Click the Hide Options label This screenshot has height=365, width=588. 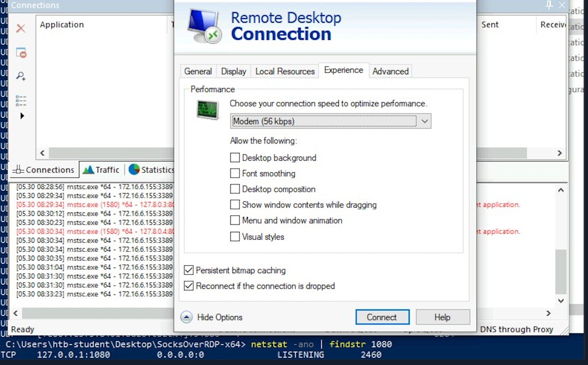pyautogui.click(x=220, y=317)
